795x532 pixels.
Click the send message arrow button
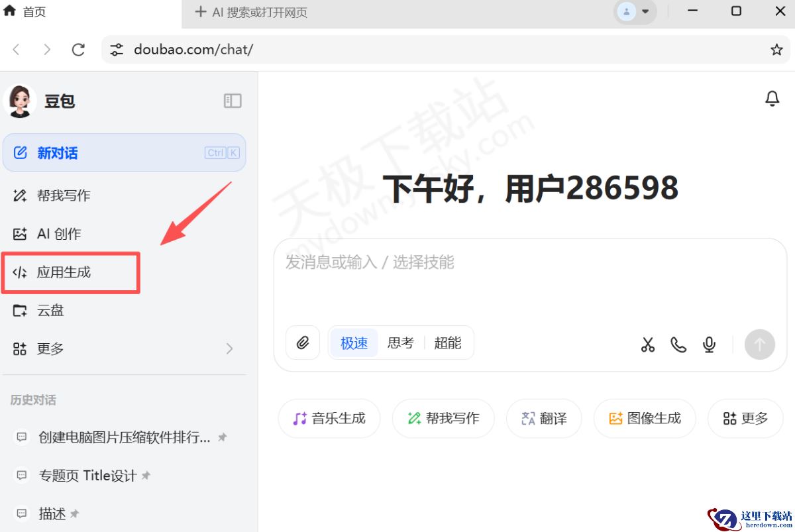point(759,344)
